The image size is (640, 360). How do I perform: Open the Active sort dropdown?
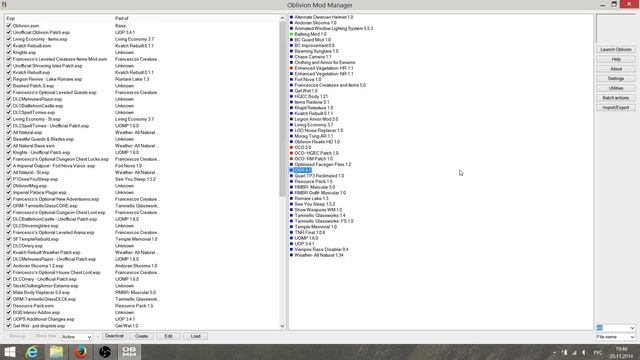point(76,337)
